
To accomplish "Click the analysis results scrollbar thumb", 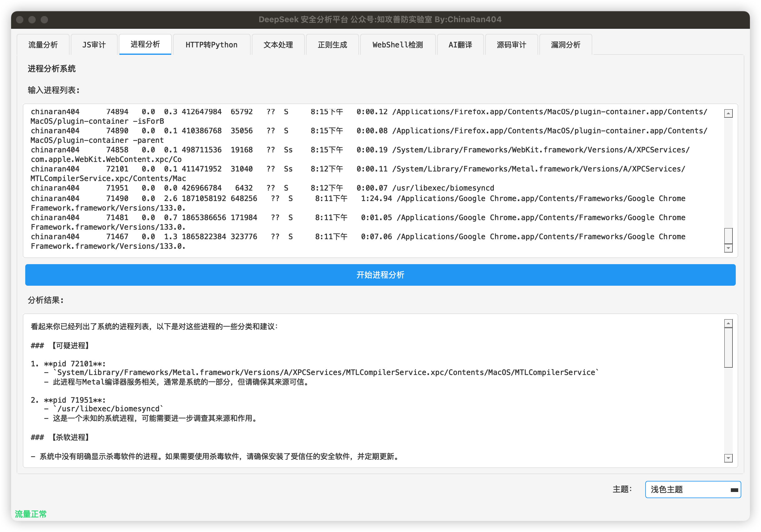I will (728, 347).
